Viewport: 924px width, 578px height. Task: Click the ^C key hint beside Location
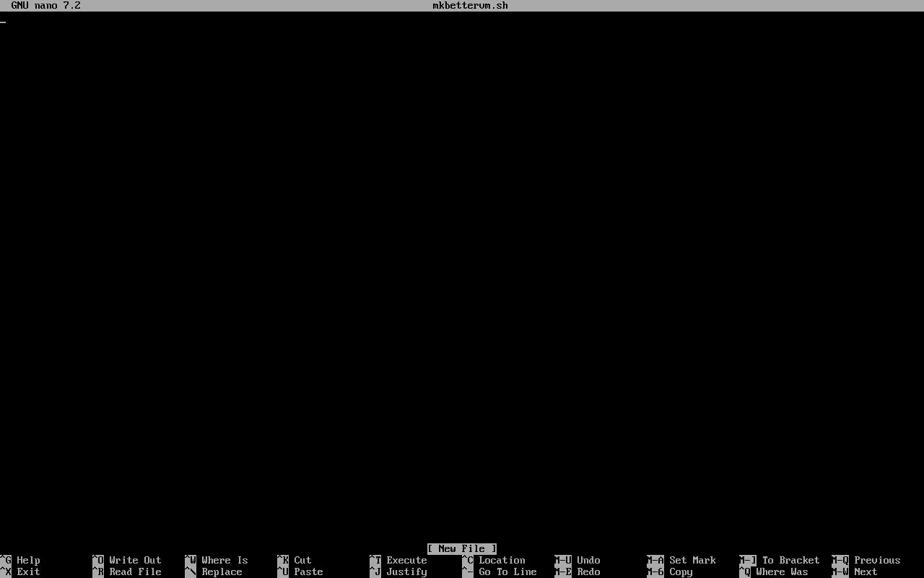[x=468, y=560]
